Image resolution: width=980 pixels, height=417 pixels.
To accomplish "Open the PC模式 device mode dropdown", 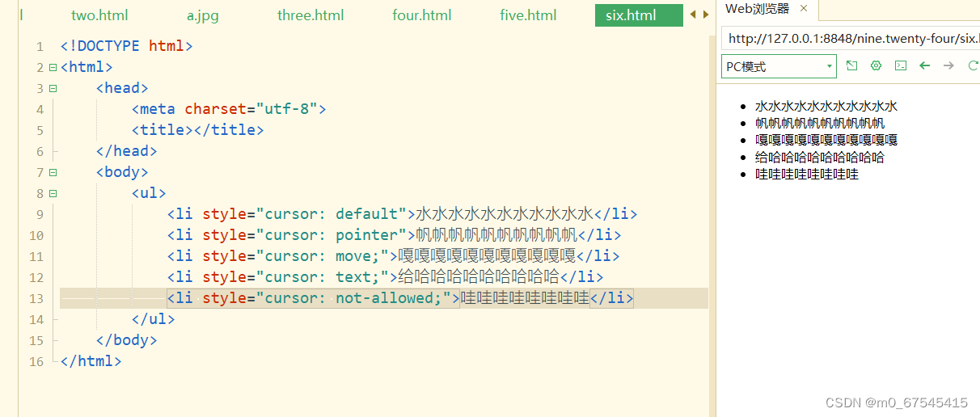I will [779, 66].
